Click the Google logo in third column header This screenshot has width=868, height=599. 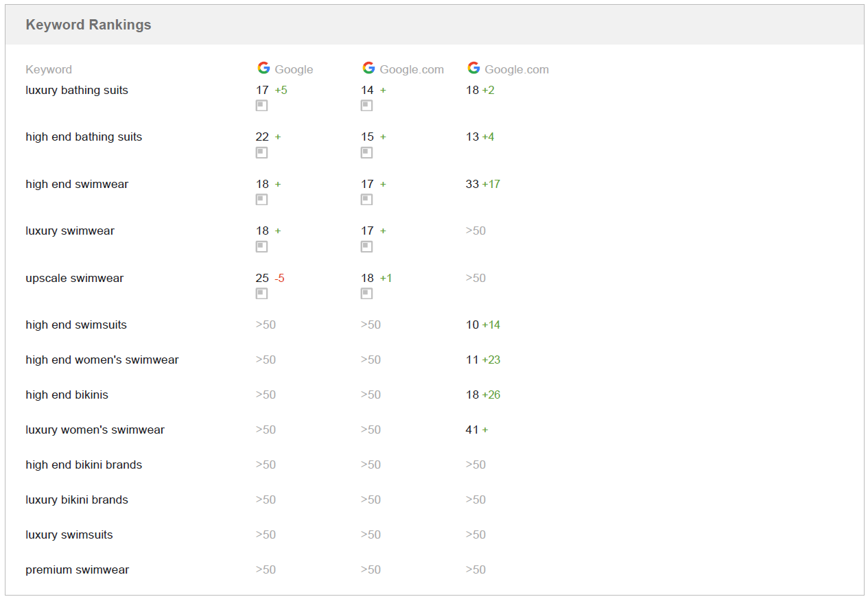click(x=473, y=67)
